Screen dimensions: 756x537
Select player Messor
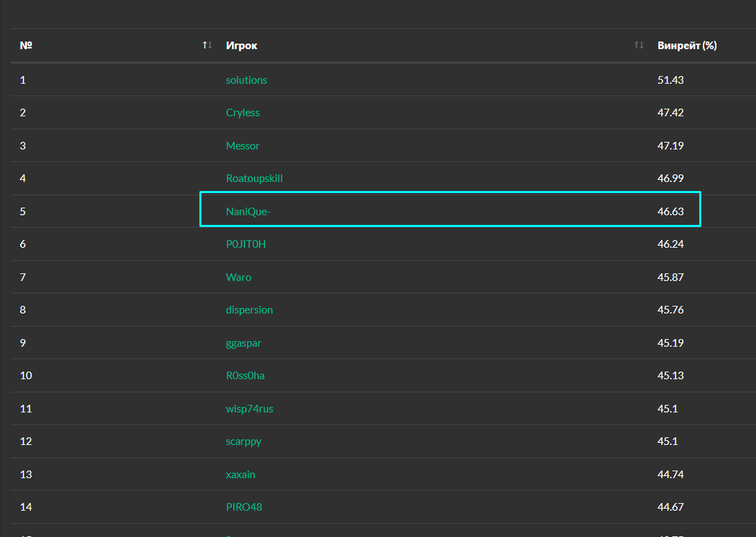click(x=243, y=146)
